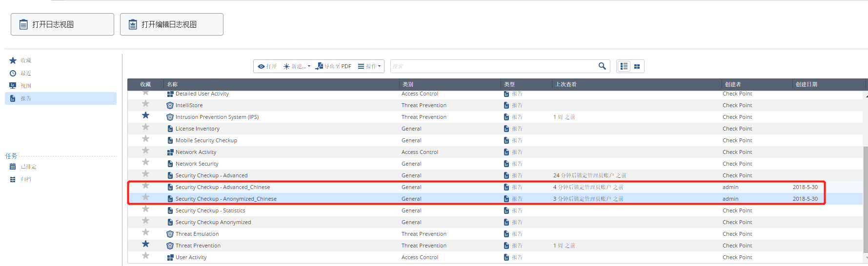Screen dimensions: 868x266
Task: Switch to list view layout
Action: 624,66
